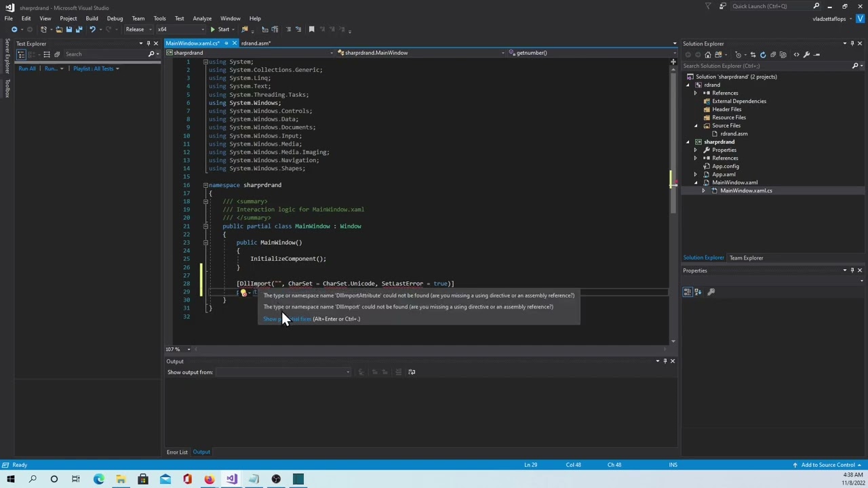Click the Start debugging button
Viewport: 868px width, 488px height.
(x=220, y=29)
